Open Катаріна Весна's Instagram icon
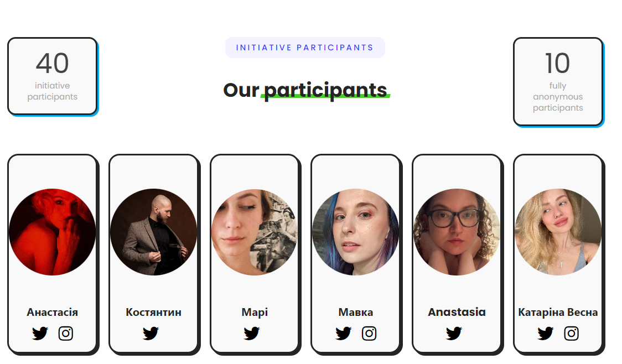The height and width of the screenshot is (364, 622). [x=571, y=334]
